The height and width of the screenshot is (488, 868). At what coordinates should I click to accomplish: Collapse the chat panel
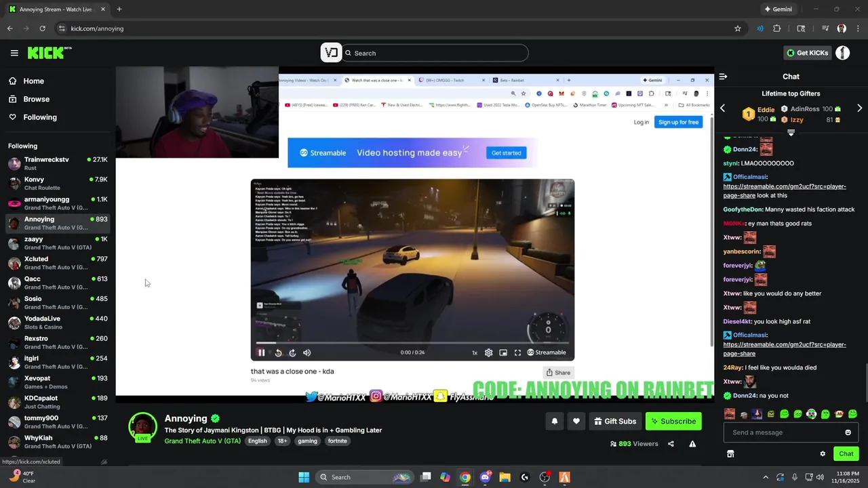723,77
